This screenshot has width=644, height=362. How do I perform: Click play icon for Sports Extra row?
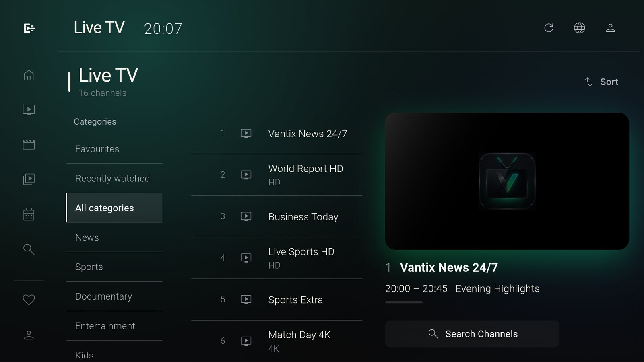[x=246, y=300]
